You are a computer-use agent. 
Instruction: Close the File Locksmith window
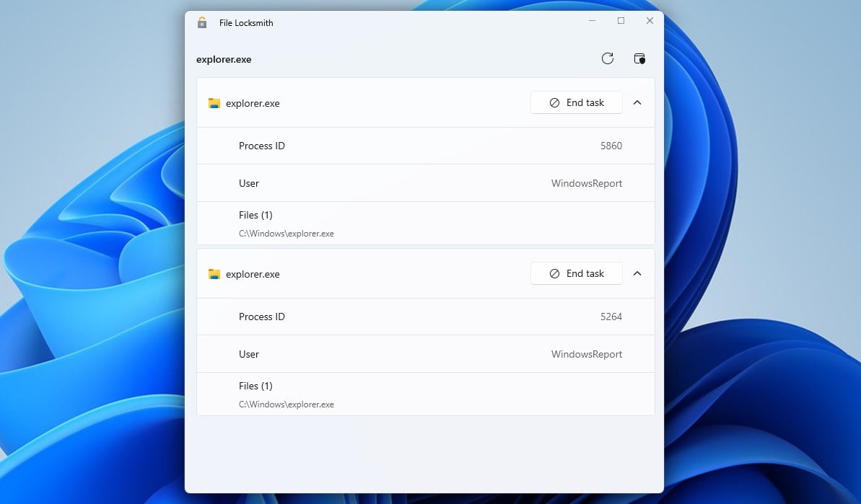(650, 21)
